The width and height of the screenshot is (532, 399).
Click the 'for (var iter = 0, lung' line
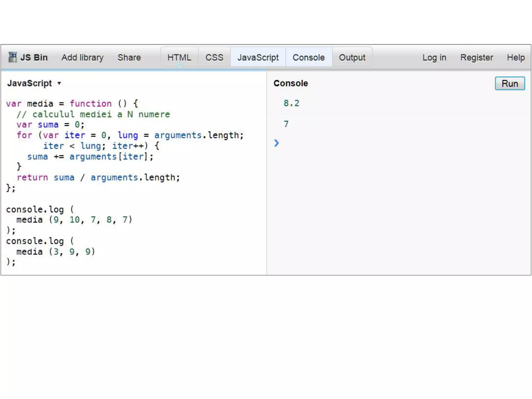click(x=130, y=135)
